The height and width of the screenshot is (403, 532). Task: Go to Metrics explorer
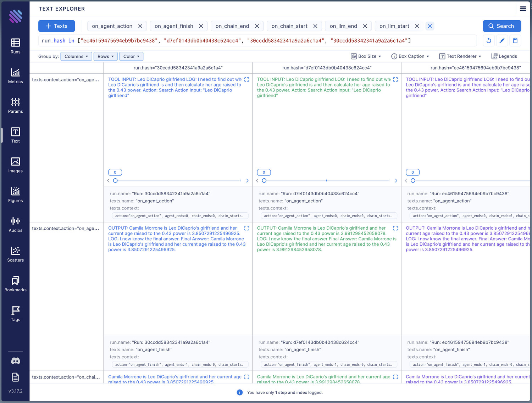(x=15, y=76)
